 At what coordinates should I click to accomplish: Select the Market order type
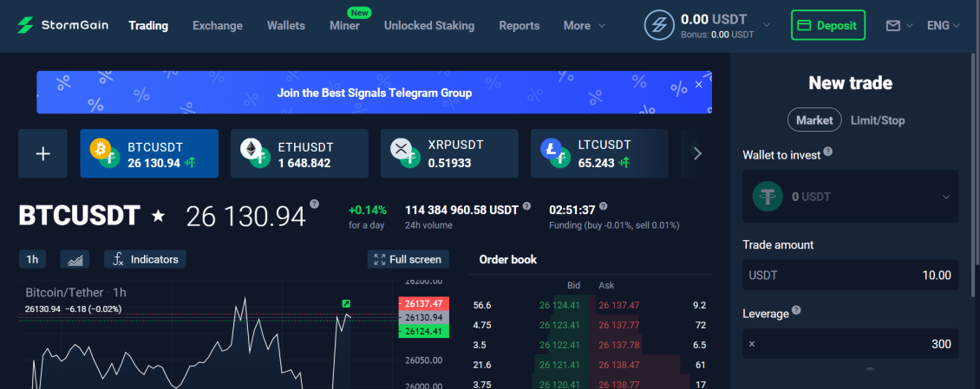tap(814, 120)
